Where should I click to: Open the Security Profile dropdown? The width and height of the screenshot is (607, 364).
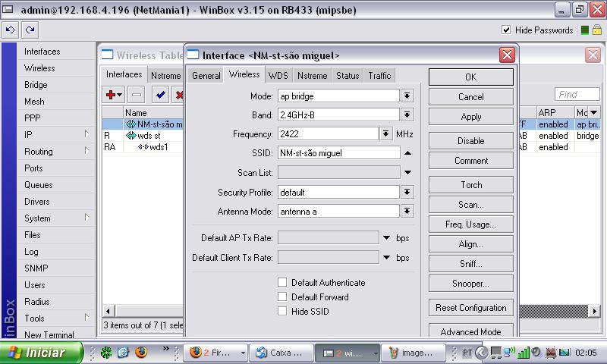point(407,192)
